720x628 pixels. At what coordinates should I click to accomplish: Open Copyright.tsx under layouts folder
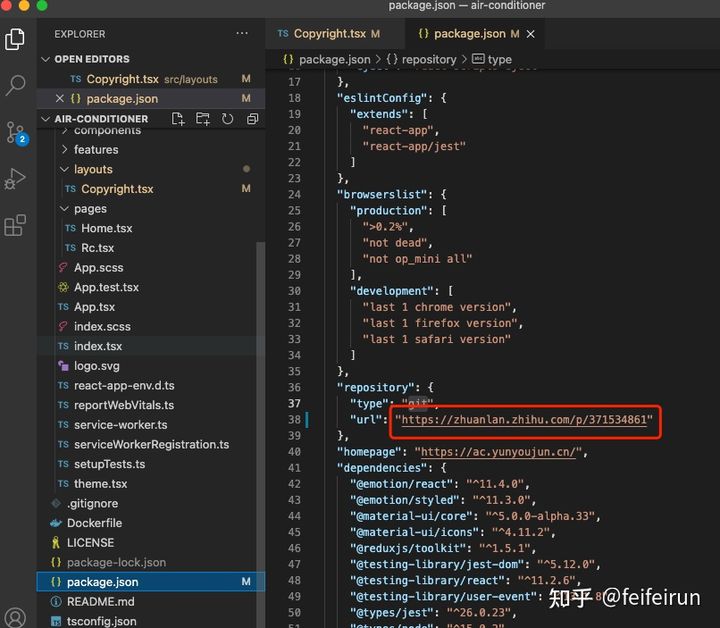coord(151,189)
